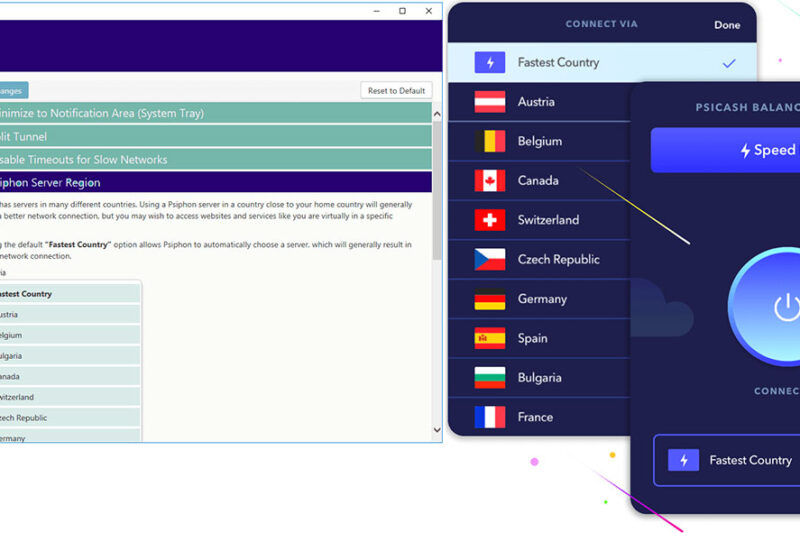Pick Czech Republic in Connect Via list

point(539,259)
